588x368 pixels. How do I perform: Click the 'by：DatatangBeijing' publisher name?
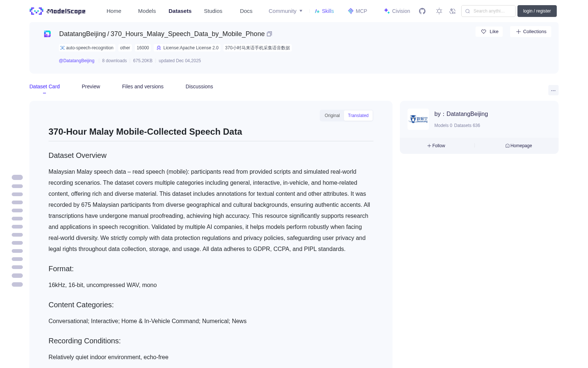tap(461, 114)
